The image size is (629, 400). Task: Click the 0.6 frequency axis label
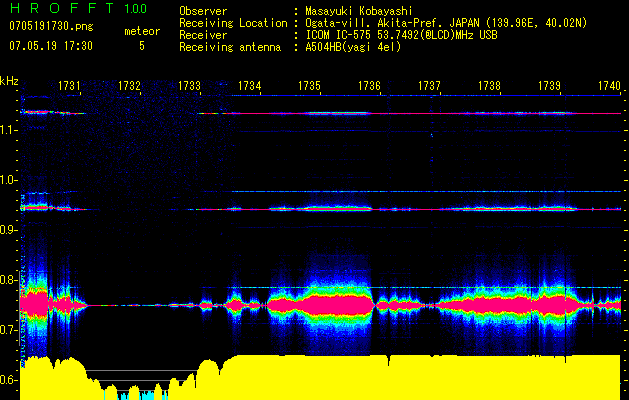[x=8, y=380]
